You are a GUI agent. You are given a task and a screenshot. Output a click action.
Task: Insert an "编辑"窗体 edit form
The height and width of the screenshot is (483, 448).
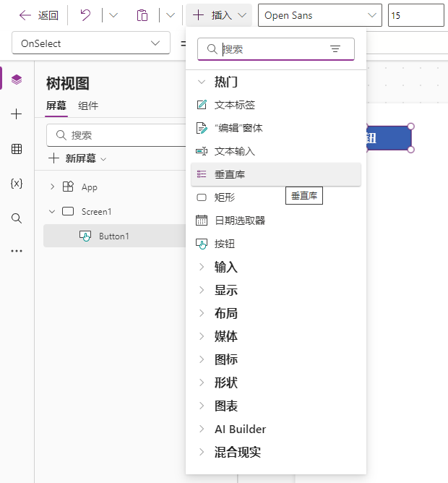[x=275, y=128]
